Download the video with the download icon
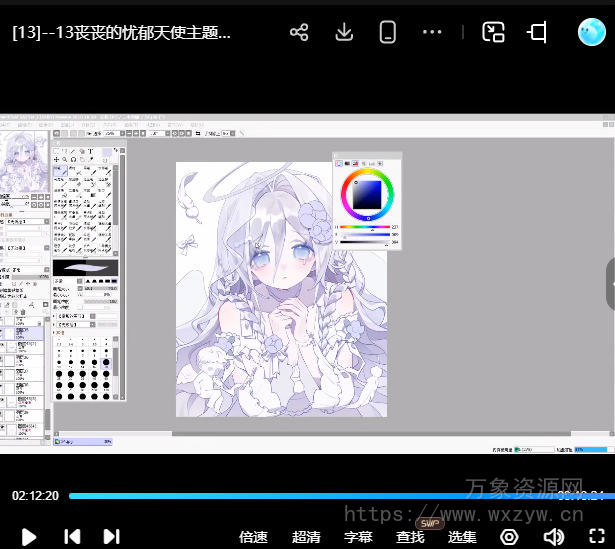Screen dimensions: 615x549 tap(344, 32)
